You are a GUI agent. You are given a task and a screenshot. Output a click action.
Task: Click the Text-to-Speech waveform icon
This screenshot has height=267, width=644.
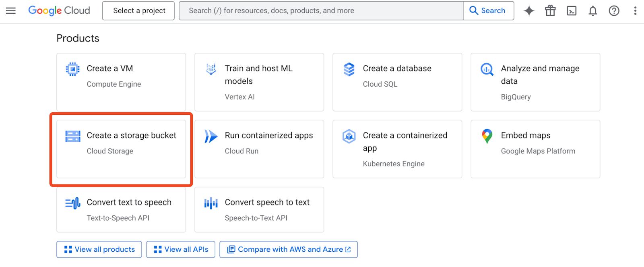(x=73, y=203)
